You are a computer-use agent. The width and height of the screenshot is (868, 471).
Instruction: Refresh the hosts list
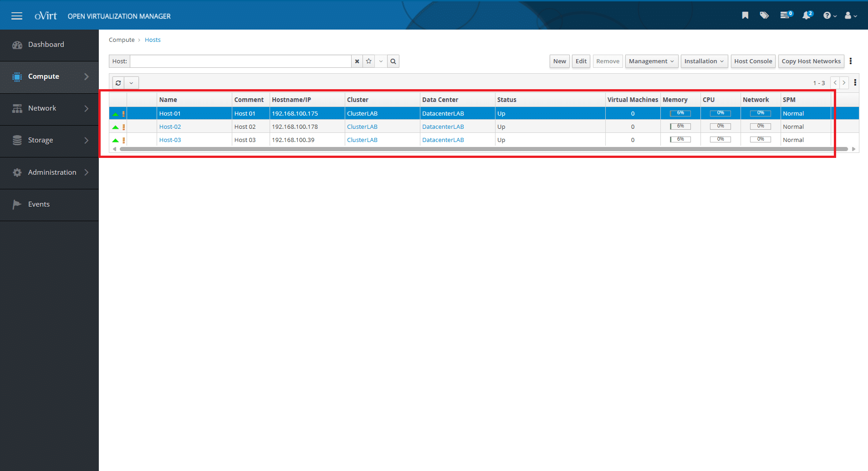(118, 83)
